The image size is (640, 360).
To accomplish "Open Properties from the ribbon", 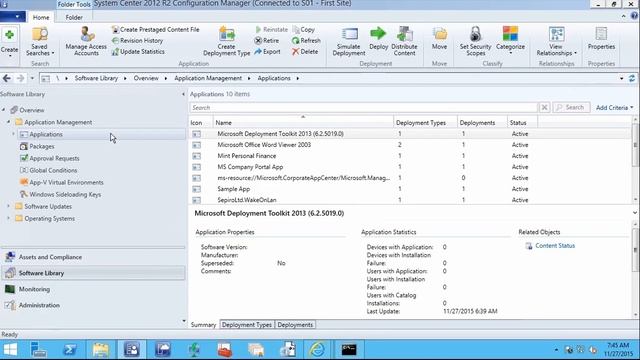I will (x=601, y=39).
